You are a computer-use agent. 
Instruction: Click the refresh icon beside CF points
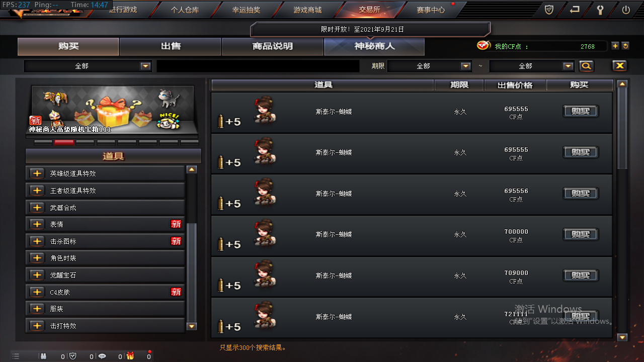click(625, 46)
